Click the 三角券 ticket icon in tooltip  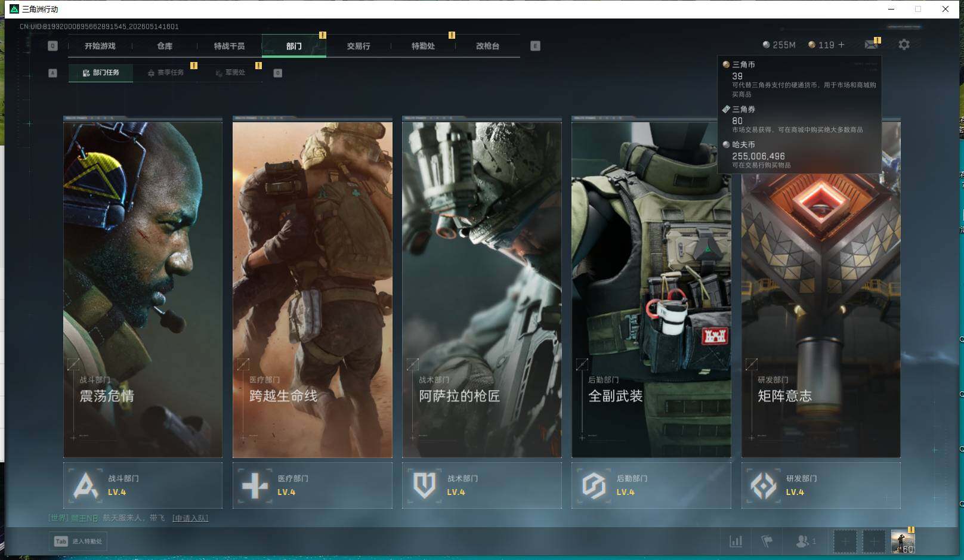pyautogui.click(x=726, y=109)
